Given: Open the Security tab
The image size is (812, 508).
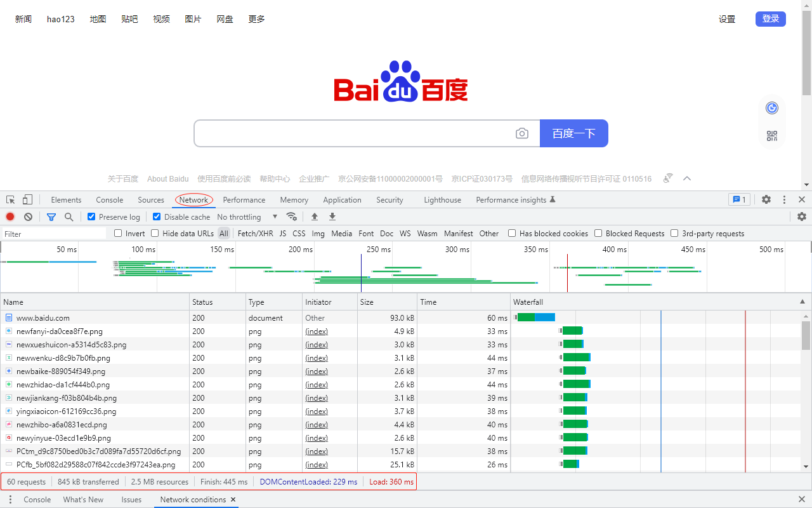Looking at the screenshot, I should tap(390, 199).
